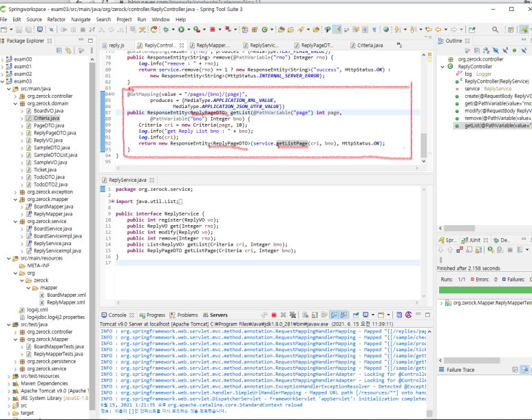Click the Open Perspective icon in toolbar
This screenshot has width=532, height=420.
point(511,30)
